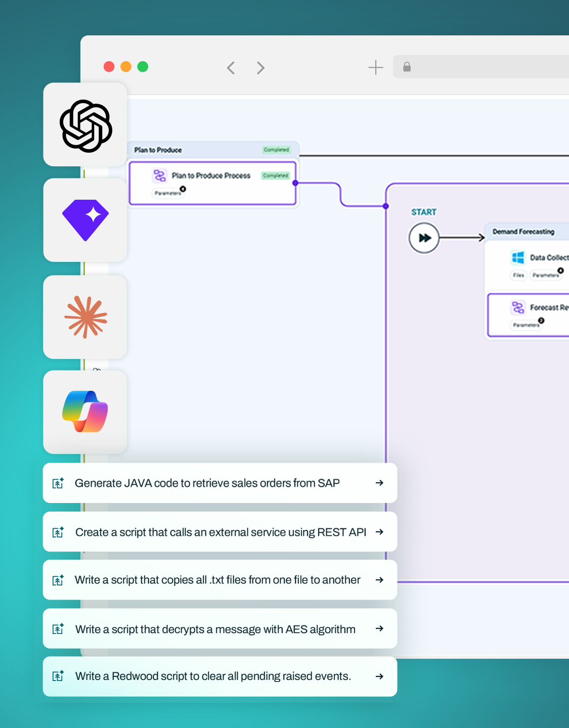Go forward with the browser forward arrow
This screenshot has height=728, width=569.
(x=260, y=68)
